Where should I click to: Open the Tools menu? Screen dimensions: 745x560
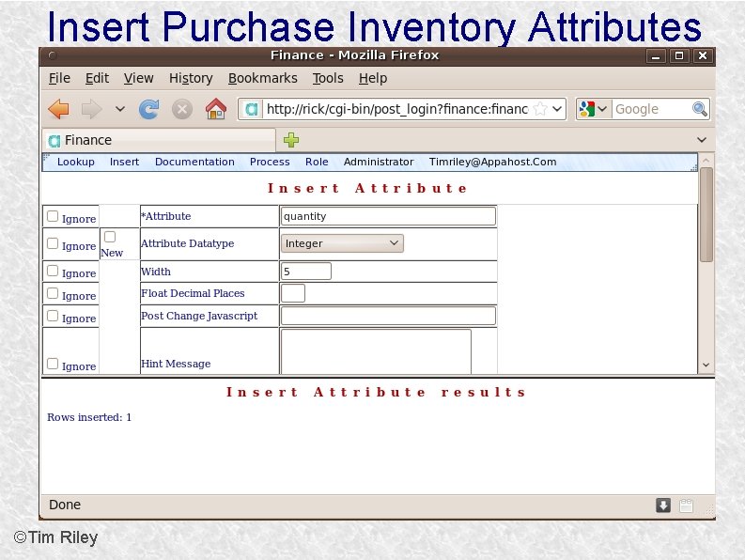click(x=328, y=78)
